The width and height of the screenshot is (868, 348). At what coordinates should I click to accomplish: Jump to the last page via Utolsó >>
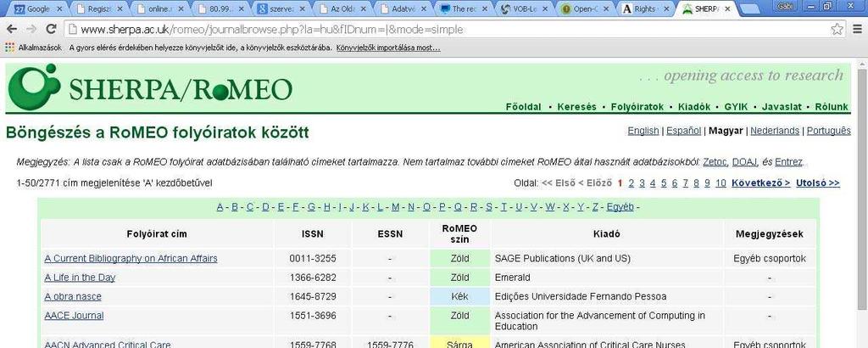click(x=818, y=182)
